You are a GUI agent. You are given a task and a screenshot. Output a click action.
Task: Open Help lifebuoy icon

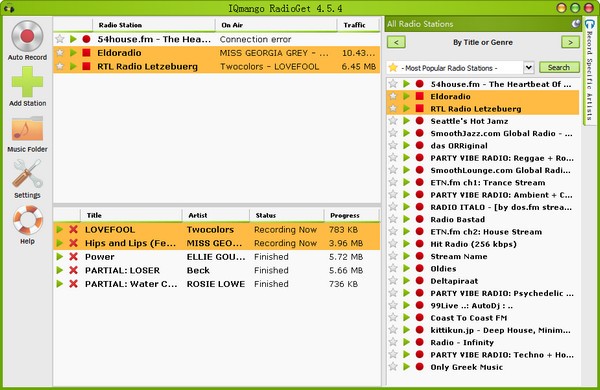27,220
